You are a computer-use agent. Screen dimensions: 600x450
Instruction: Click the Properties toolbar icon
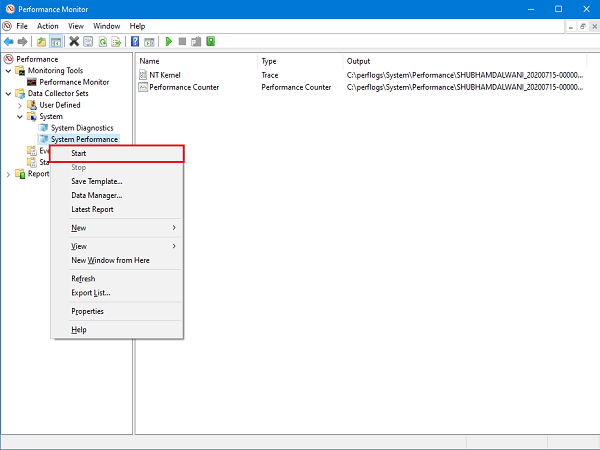tap(88, 41)
